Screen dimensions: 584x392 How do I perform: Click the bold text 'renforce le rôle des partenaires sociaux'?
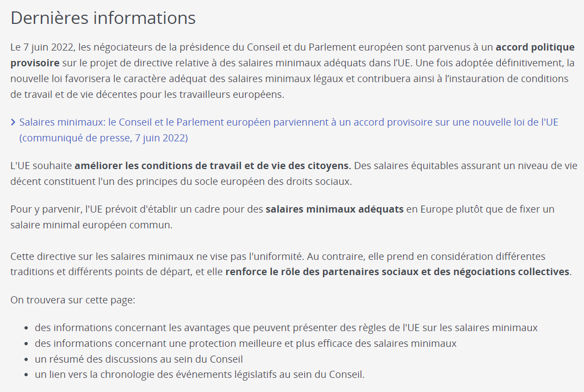(322, 272)
